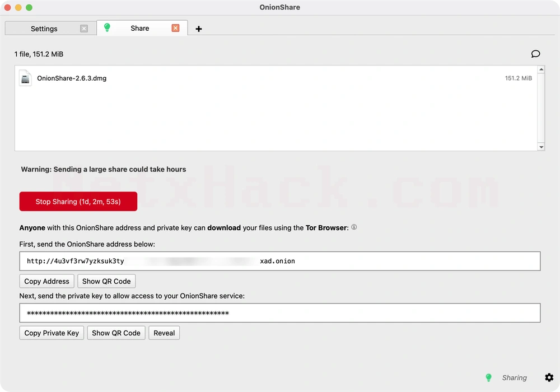Screen dimensions: 560x392
Task: Click the Sharing status text
Action: click(x=514, y=377)
